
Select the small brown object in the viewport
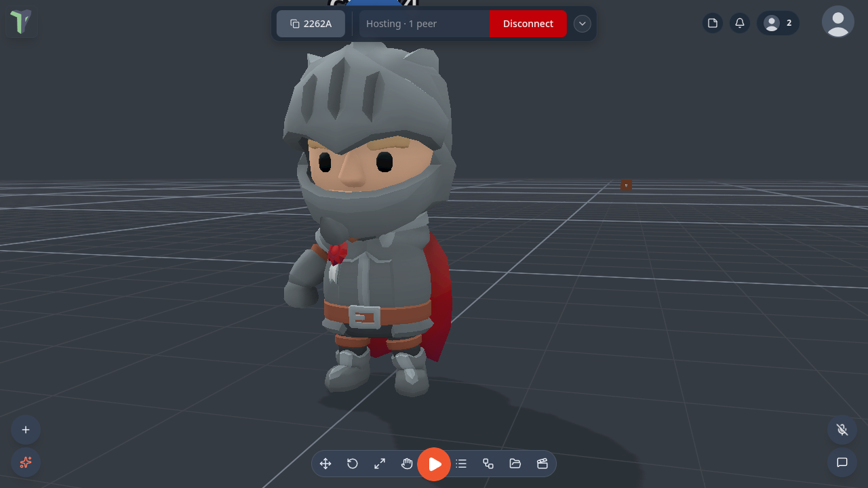click(626, 185)
